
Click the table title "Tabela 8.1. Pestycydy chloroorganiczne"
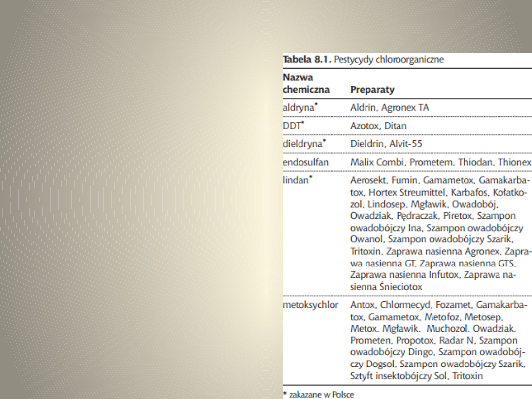(363, 60)
